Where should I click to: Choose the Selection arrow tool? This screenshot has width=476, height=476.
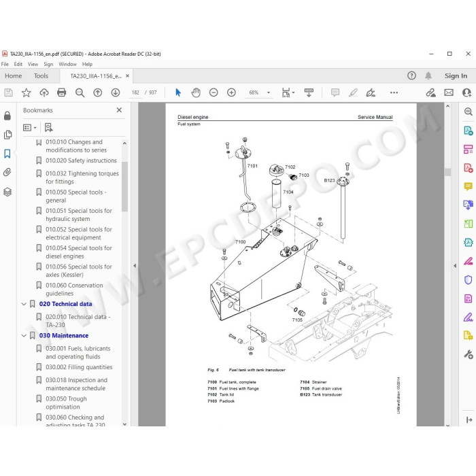click(178, 92)
